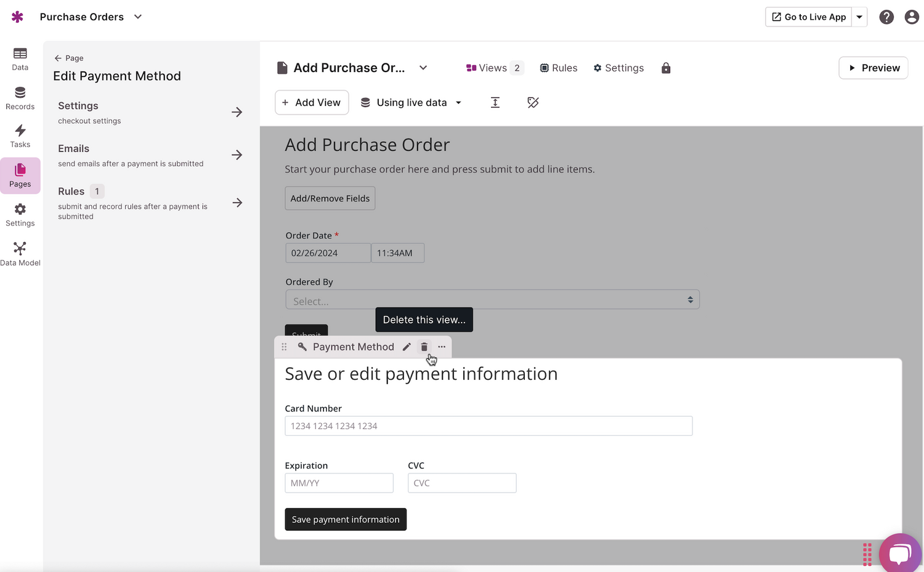Open app Settings from the sidebar
Image resolution: width=924 pixels, height=572 pixels.
click(20, 214)
